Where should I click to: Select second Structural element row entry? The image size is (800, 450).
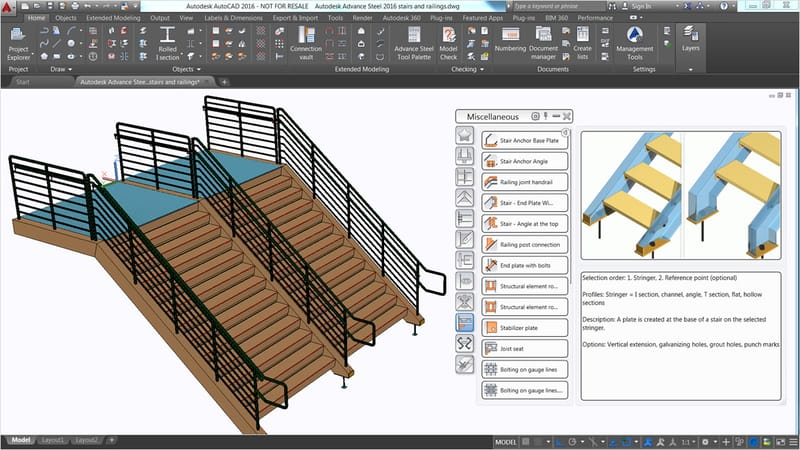[524, 307]
